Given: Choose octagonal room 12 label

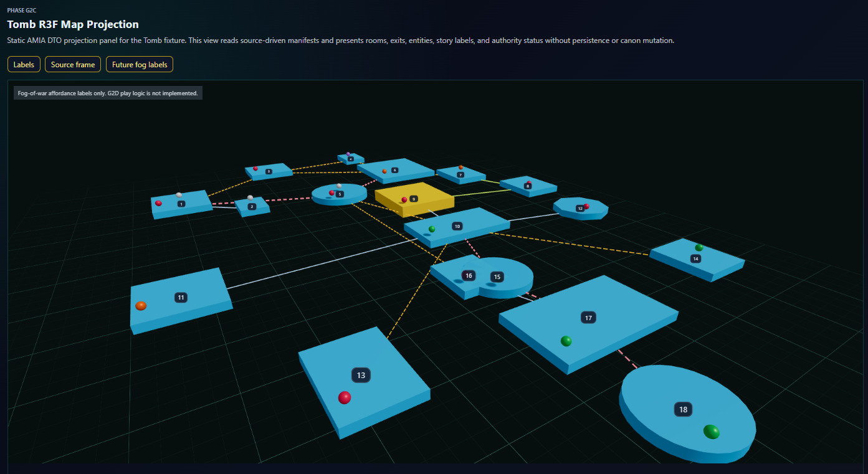Looking at the screenshot, I should [x=580, y=209].
